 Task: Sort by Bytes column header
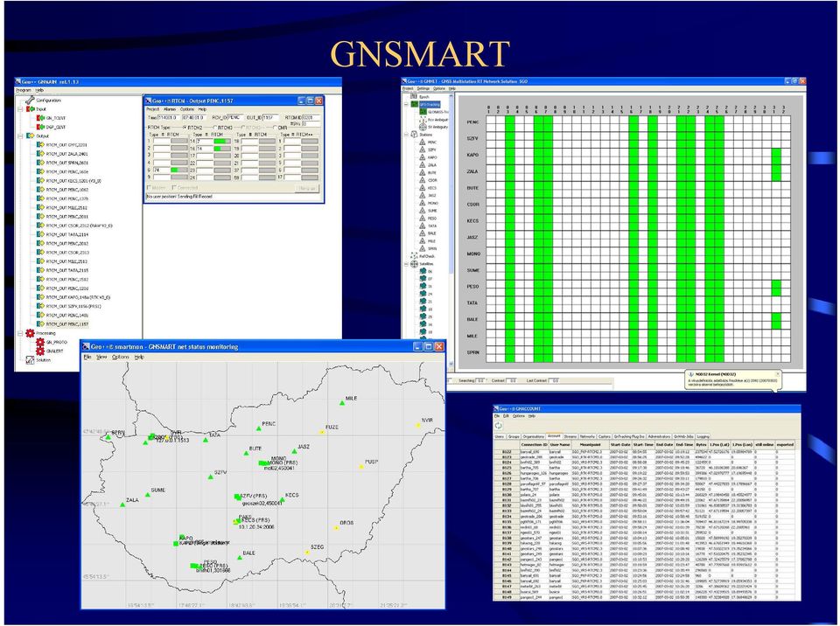(701, 444)
